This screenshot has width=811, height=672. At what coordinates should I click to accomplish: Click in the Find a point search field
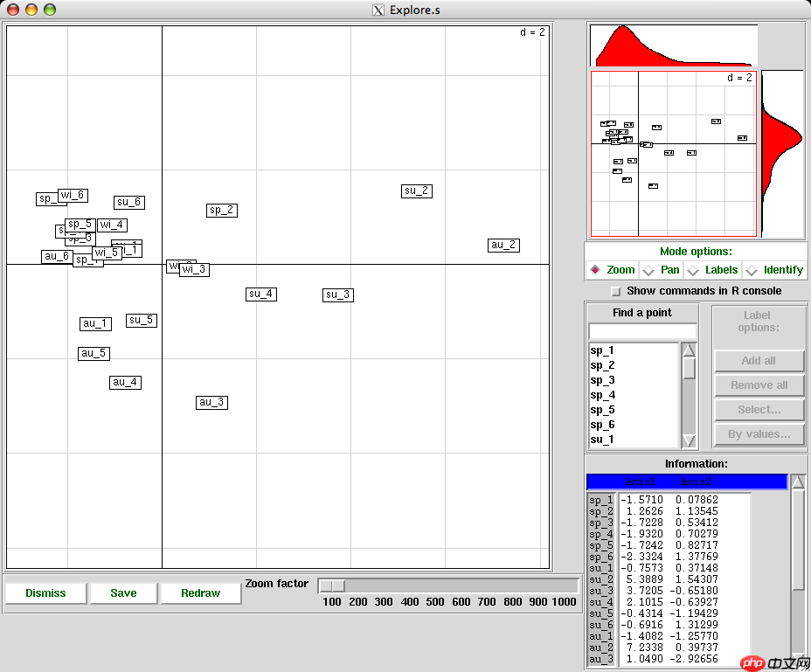(x=642, y=331)
